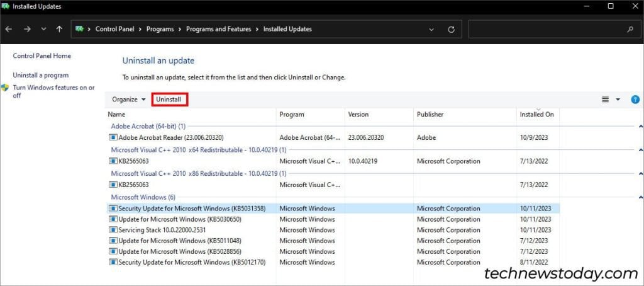This screenshot has width=644, height=286.
Task: Click the Adobe publisher cell
Action: 426,137
